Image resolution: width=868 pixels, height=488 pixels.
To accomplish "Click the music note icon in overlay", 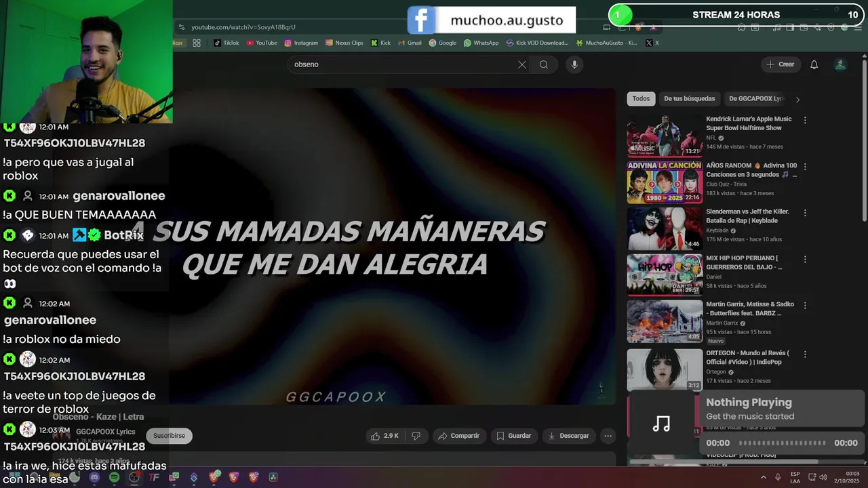I will pyautogui.click(x=662, y=424).
